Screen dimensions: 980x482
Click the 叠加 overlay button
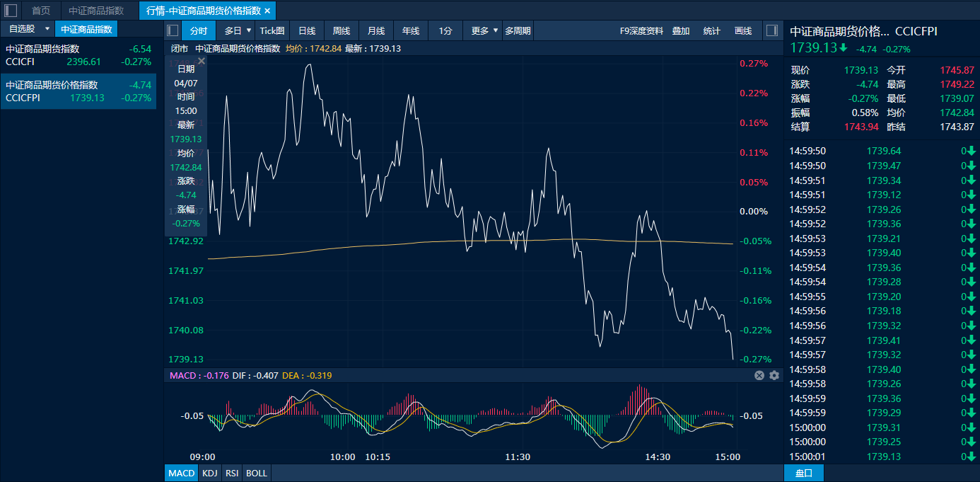click(681, 30)
